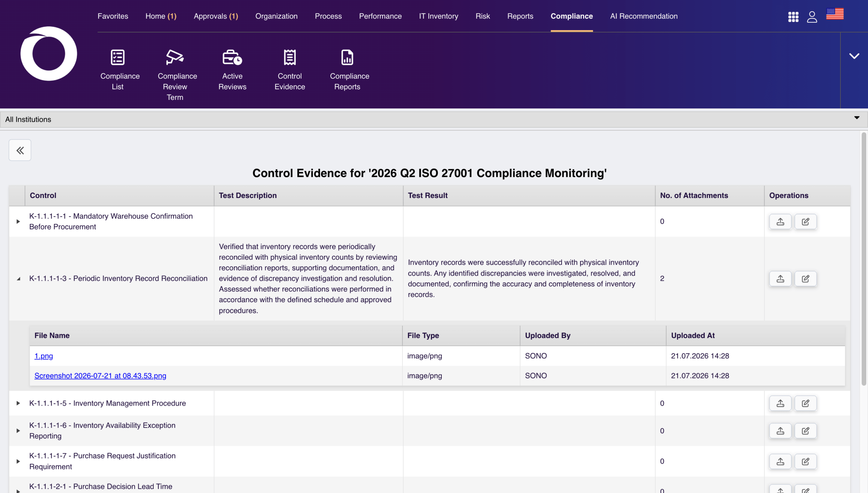Image resolution: width=868 pixels, height=493 pixels.
Task: Click the page title Control Evidence heading
Action: pyautogui.click(x=430, y=173)
